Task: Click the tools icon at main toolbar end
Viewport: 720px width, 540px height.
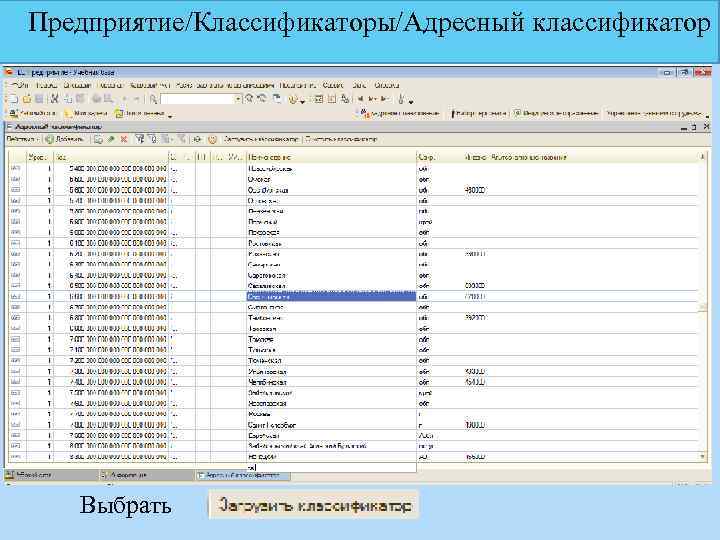Action: (x=401, y=99)
